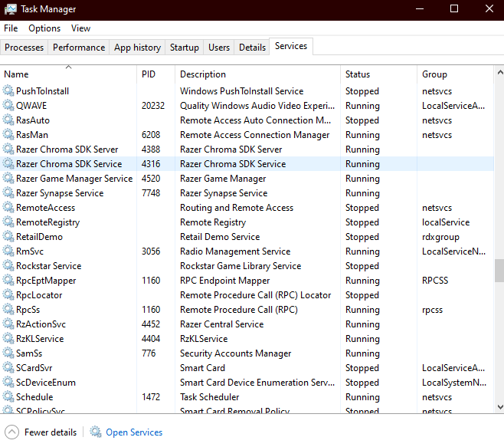Click the gear icon beside PushToInstall
The image size is (504, 447).
point(8,90)
